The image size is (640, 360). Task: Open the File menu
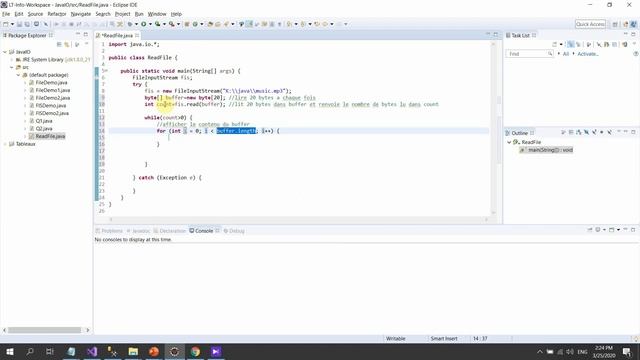pos(6,14)
